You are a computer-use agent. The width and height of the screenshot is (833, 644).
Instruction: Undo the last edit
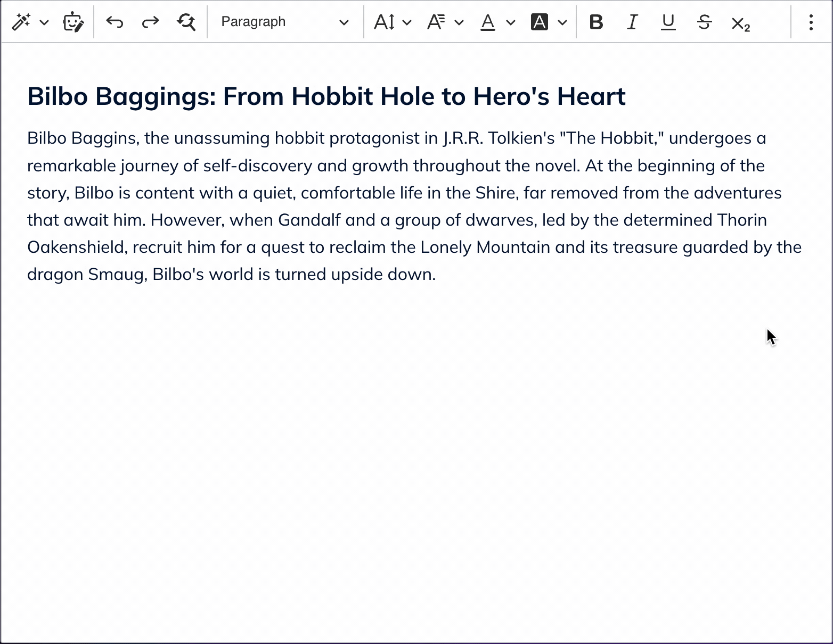click(x=115, y=22)
